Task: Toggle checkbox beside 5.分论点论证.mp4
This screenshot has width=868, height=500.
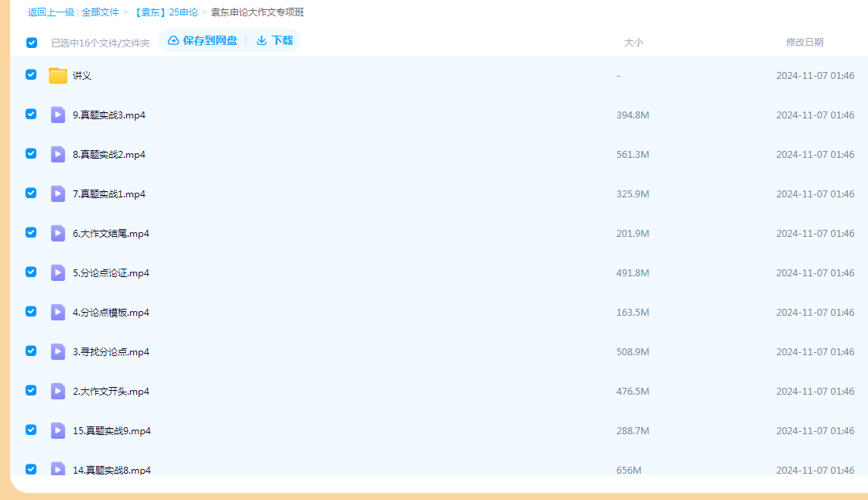Action: tap(31, 272)
